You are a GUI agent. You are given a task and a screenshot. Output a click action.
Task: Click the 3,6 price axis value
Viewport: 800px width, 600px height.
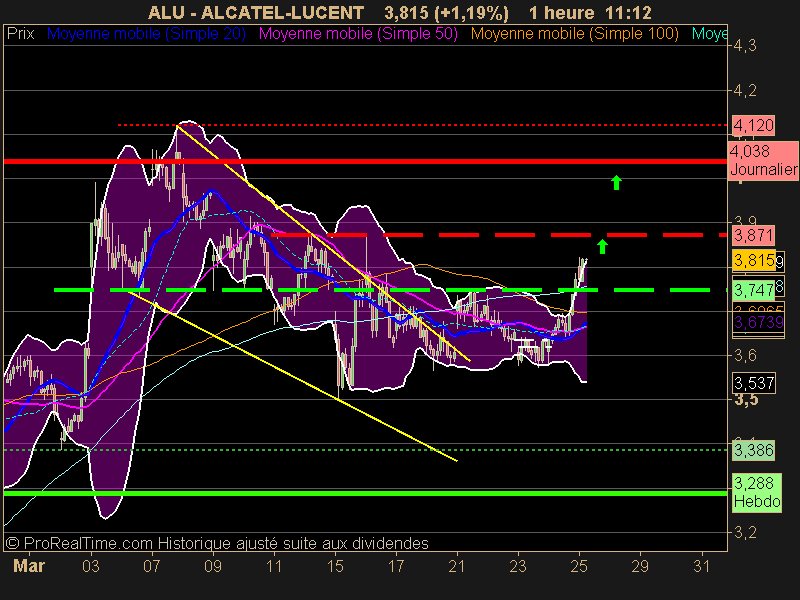coord(745,355)
